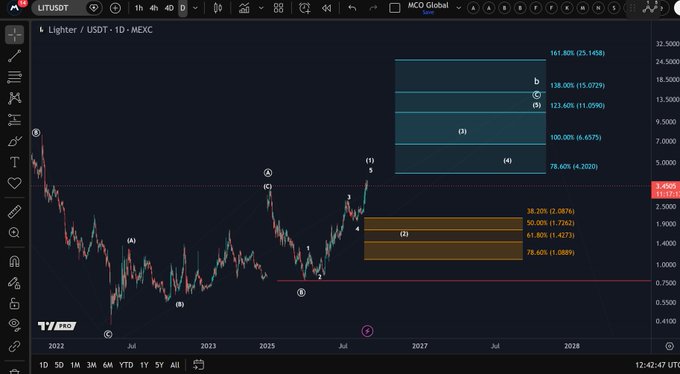Open the Indicators dialog
680x374 pixels.
pos(244,8)
